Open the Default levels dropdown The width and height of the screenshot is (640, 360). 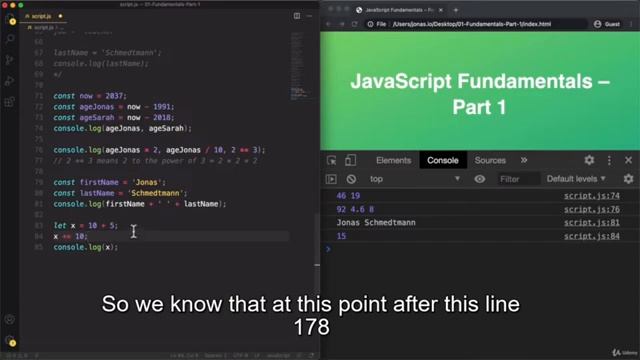point(576,179)
